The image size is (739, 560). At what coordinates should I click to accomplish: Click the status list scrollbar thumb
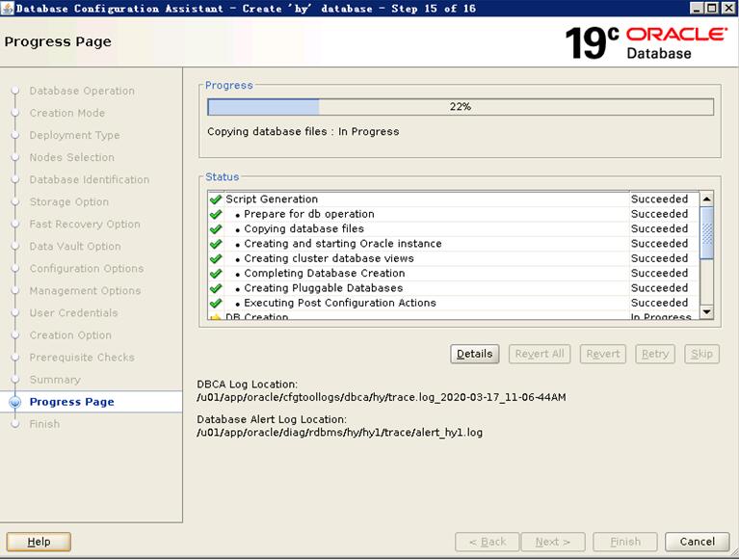(707, 233)
